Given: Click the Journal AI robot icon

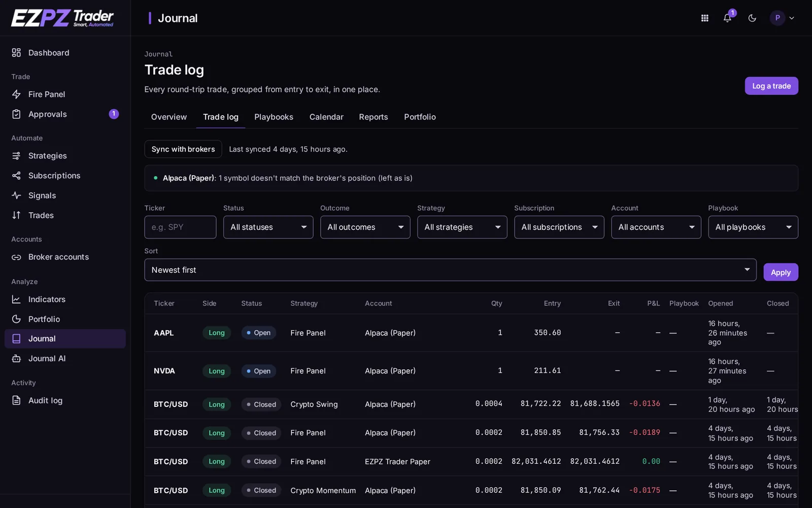Looking at the screenshot, I should [x=16, y=358].
